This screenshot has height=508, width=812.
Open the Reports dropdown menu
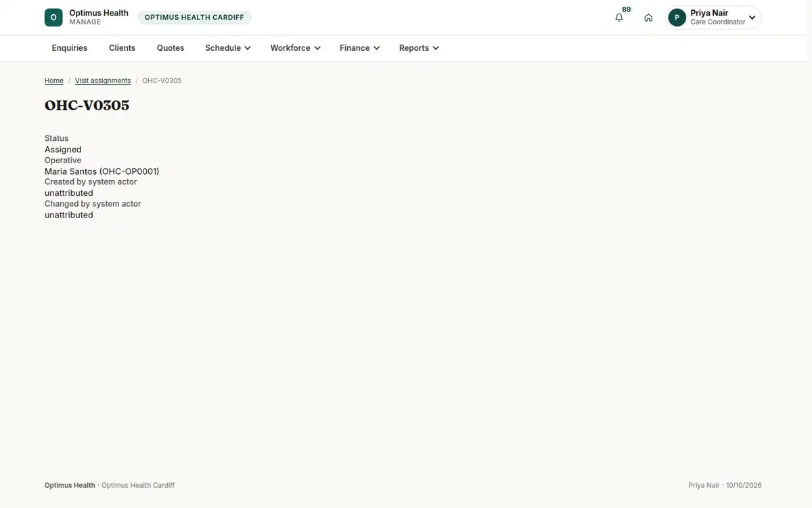click(419, 48)
